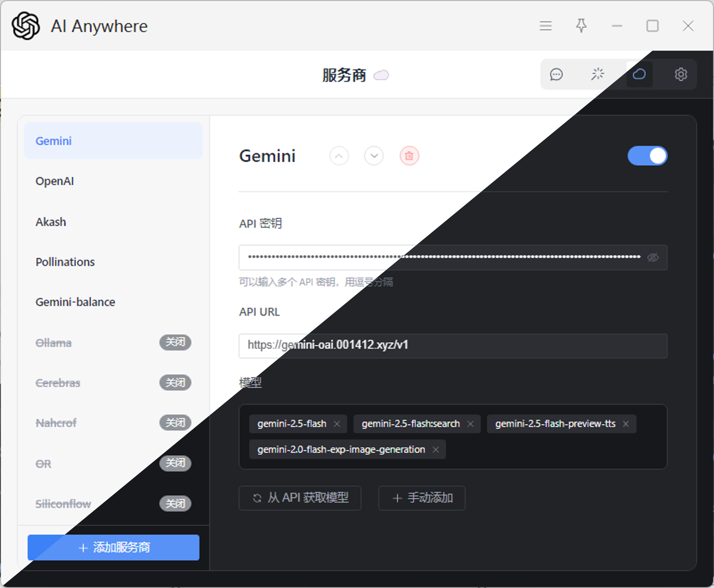Switch to the cloud providers tab

639,74
